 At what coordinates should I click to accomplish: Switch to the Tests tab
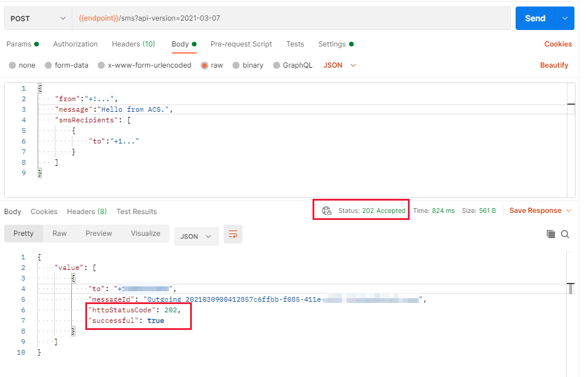[x=295, y=44]
